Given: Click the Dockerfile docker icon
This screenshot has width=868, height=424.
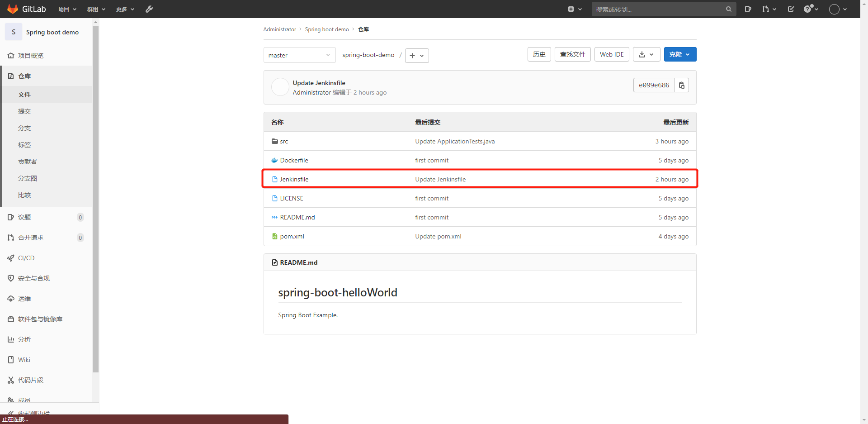Looking at the screenshot, I should pos(274,160).
